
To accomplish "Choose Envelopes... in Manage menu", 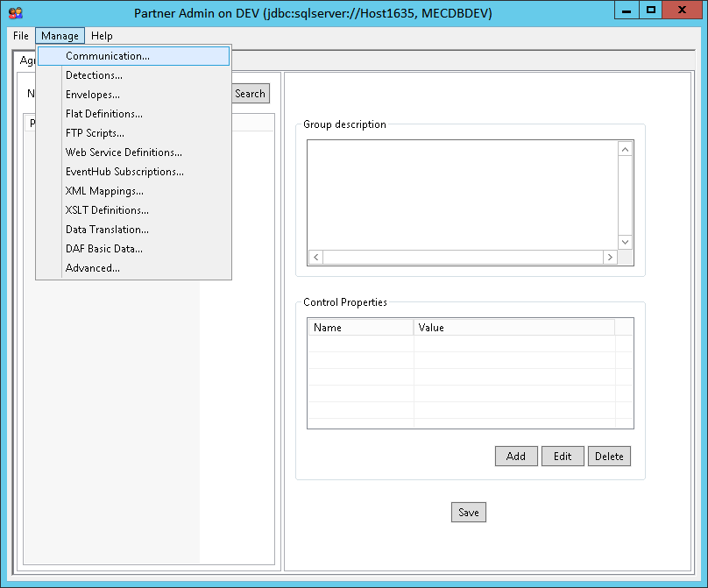I will point(93,95).
